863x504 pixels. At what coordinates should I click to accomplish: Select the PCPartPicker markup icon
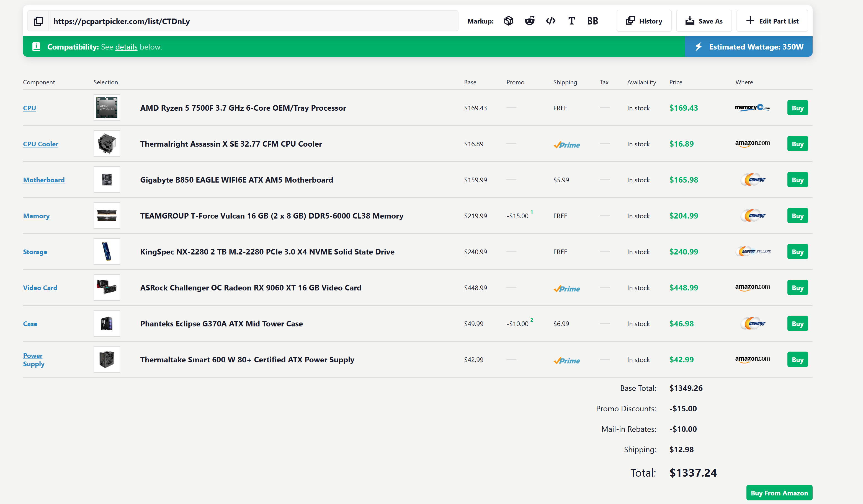(509, 21)
